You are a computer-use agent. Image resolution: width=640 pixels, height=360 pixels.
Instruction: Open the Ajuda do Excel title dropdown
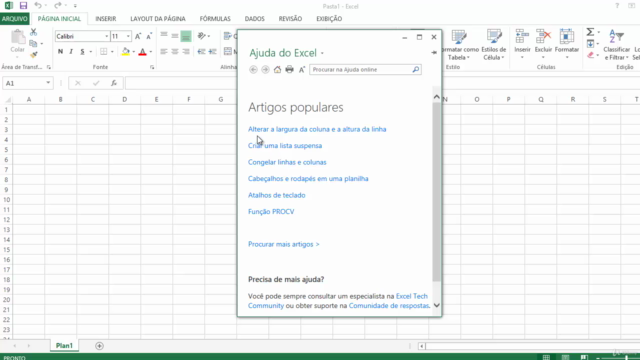(322, 53)
